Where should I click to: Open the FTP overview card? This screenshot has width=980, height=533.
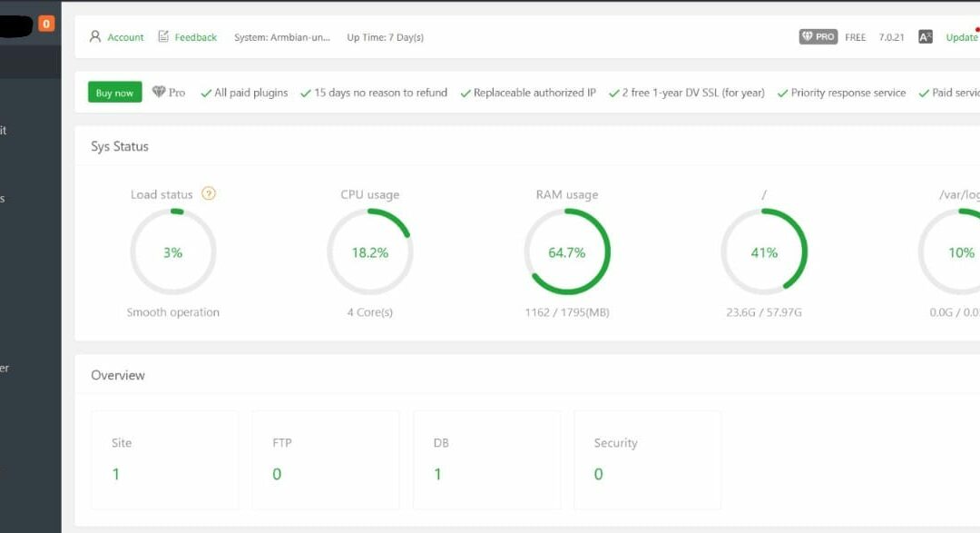tap(325, 459)
